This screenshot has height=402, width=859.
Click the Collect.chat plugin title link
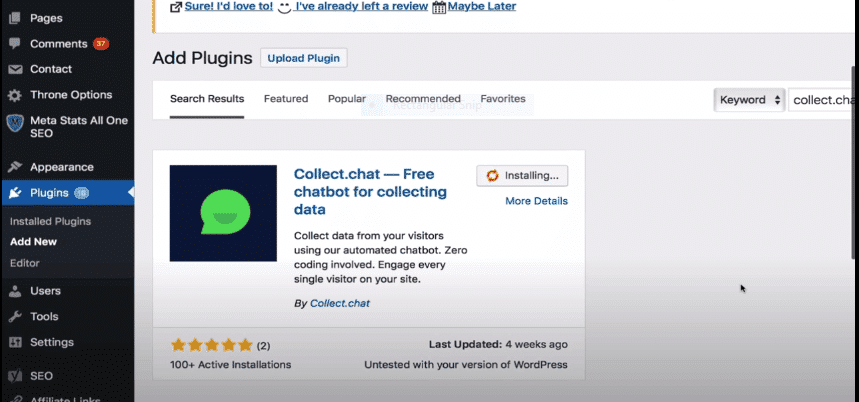coord(370,192)
